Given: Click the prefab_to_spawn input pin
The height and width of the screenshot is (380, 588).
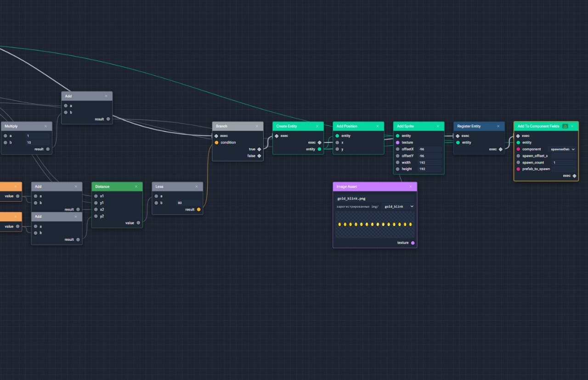Looking at the screenshot, I should coord(518,169).
